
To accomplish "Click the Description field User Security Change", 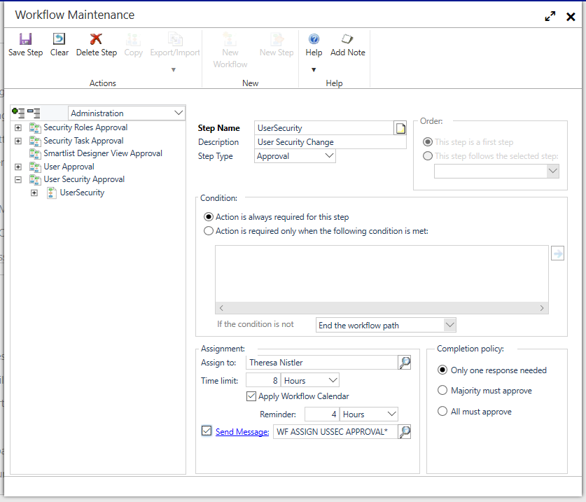I will tap(330, 142).
